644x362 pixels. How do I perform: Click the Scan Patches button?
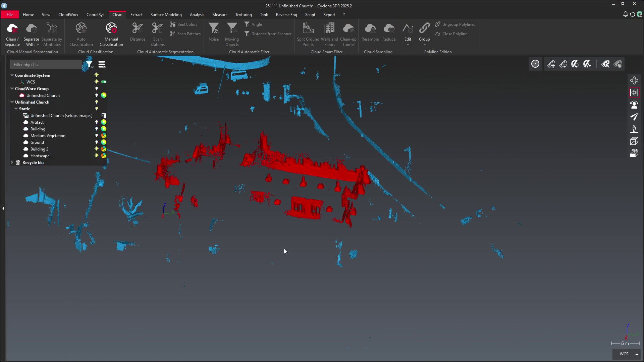coord(185,34)
